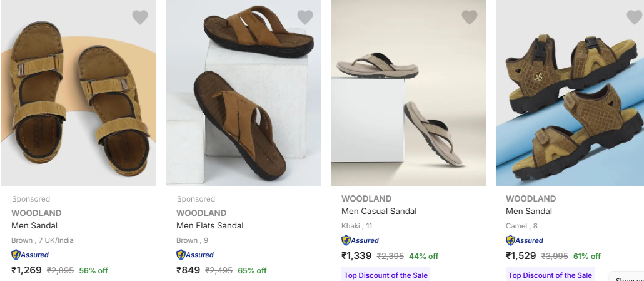This screenshot has height=281, width=644.
Task: Click WOODLAND brand above Men Casual Sandal
Action: coord(366,198)
